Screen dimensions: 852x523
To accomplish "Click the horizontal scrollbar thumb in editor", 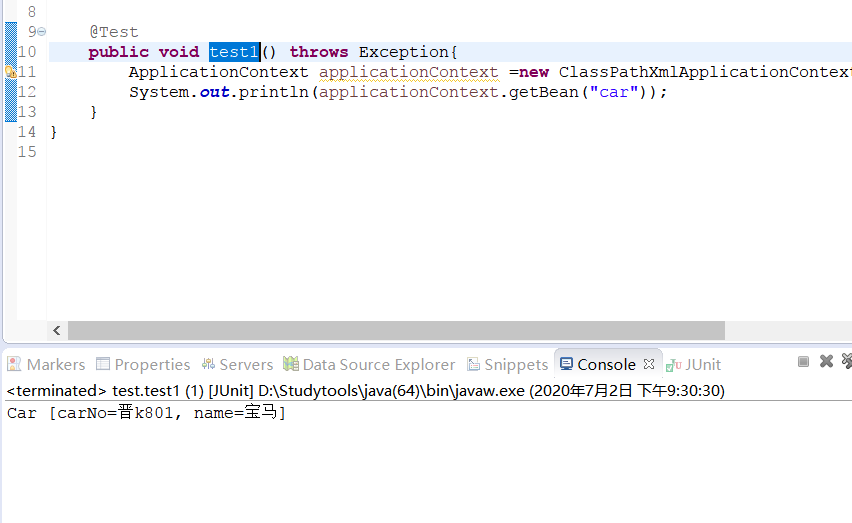I will (x=395, y=331).
